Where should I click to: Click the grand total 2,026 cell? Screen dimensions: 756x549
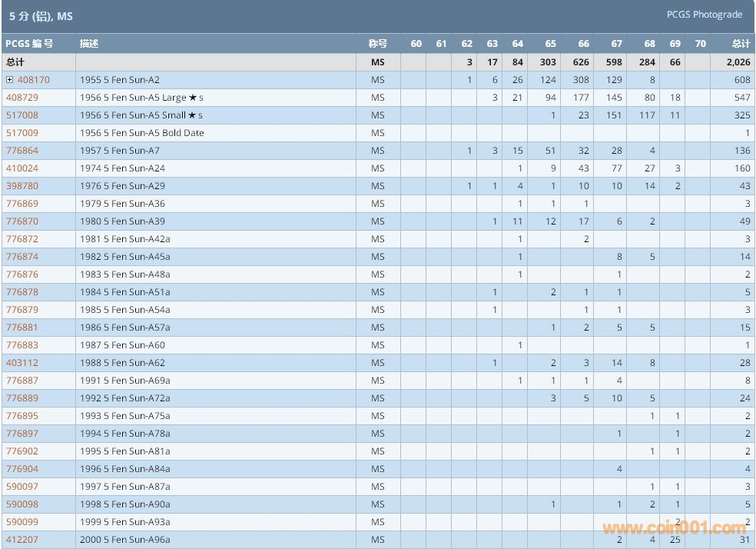click(x=738, y=62)
